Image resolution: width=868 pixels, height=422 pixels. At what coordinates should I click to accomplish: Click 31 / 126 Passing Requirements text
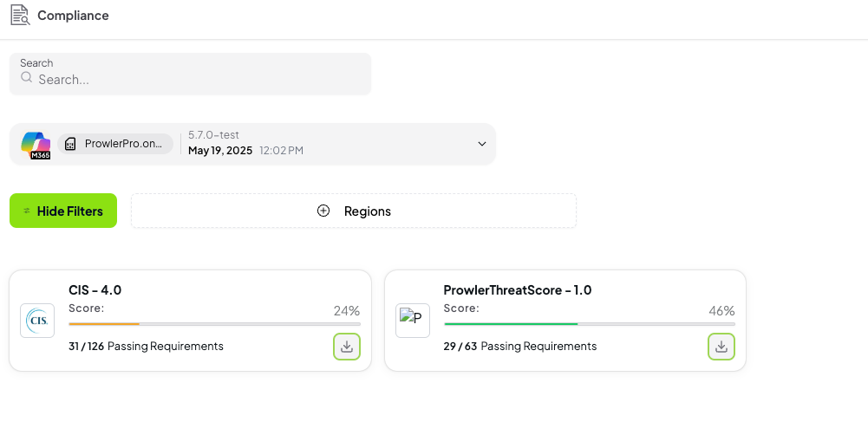click(147, 347)
